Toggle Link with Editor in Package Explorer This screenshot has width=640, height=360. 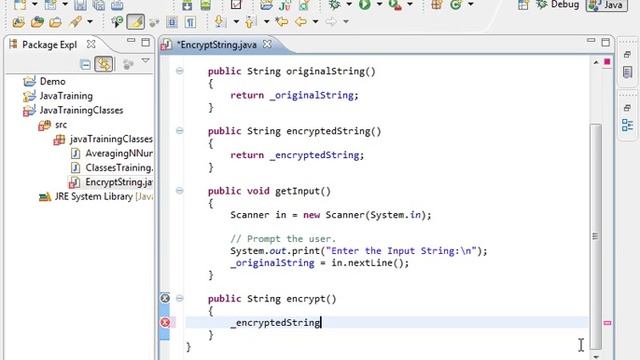tap(104, 64)
